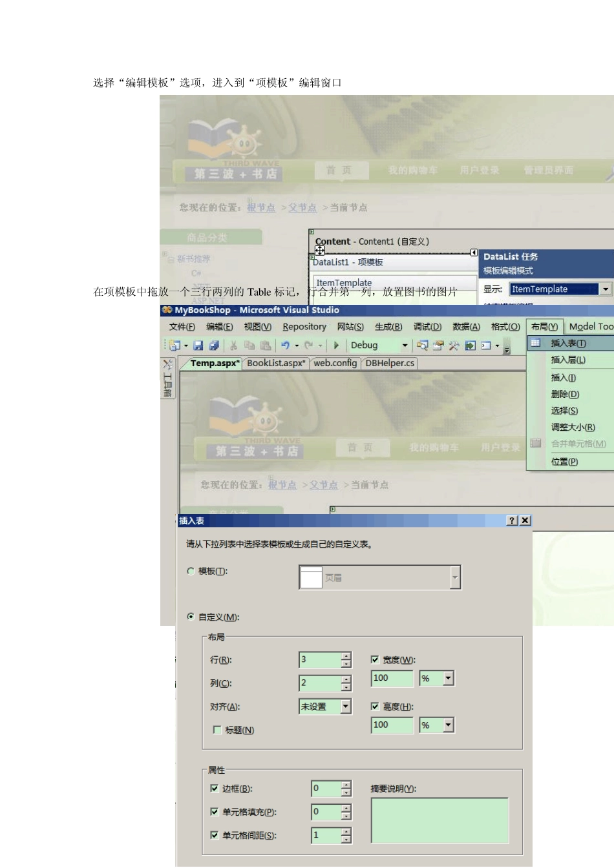Click the Content move handle icon
This screenshot has height=868, width=614.
(x=320, y=251)
